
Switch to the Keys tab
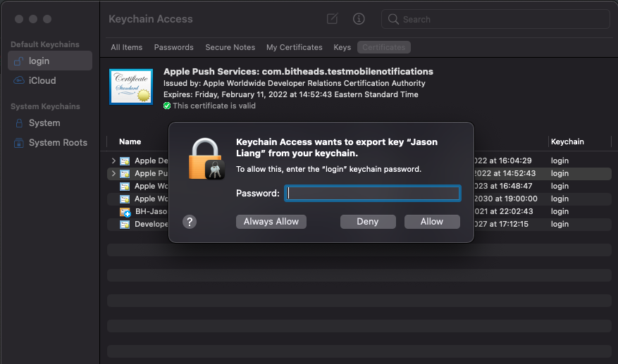pos(342,47)
